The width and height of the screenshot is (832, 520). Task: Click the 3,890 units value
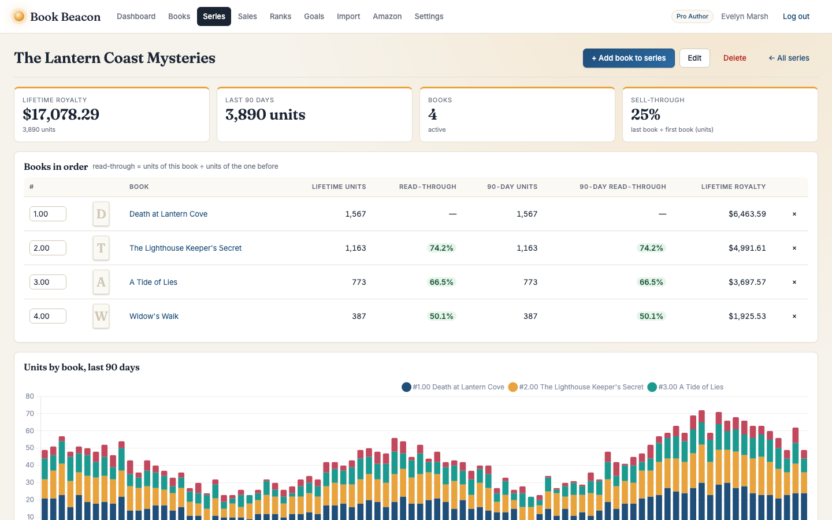[265, 114]
